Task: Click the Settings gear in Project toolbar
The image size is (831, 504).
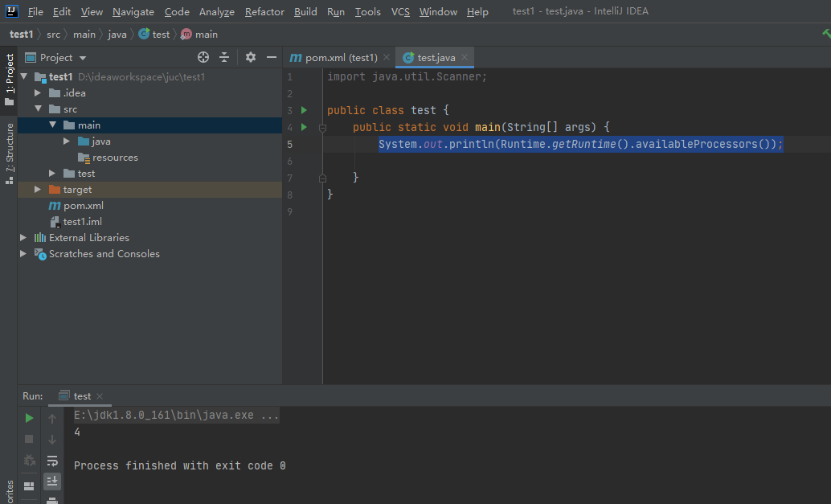Action: tap(249, 57)
